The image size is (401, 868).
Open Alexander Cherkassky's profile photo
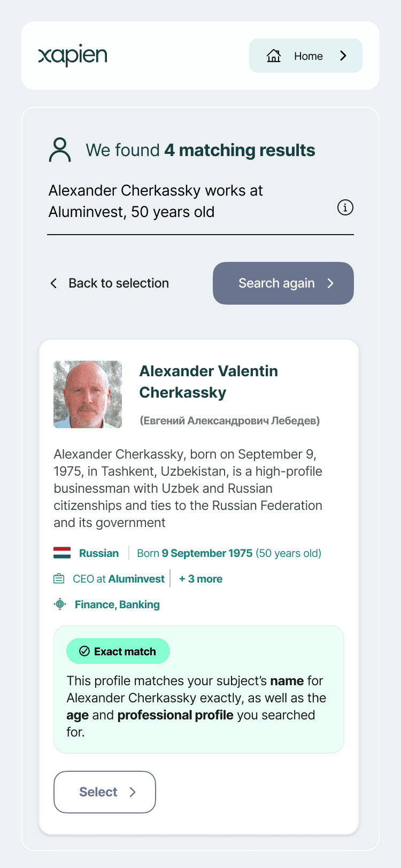[88, 394]
